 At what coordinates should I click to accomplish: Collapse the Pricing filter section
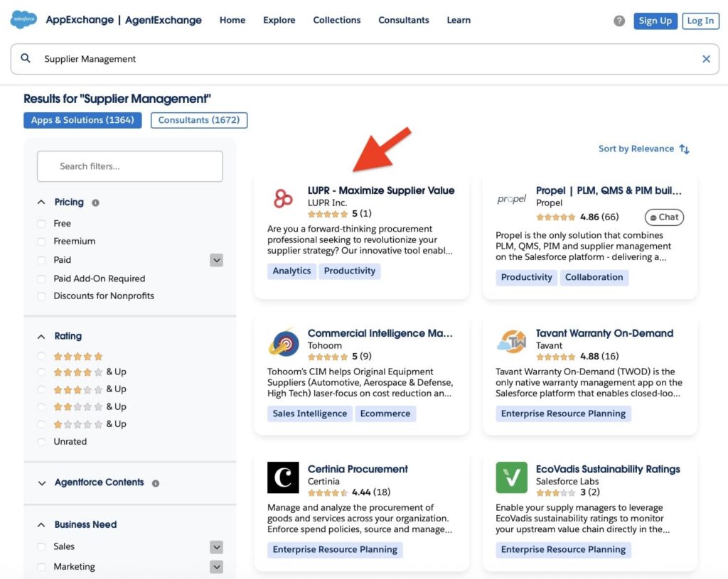41,202
